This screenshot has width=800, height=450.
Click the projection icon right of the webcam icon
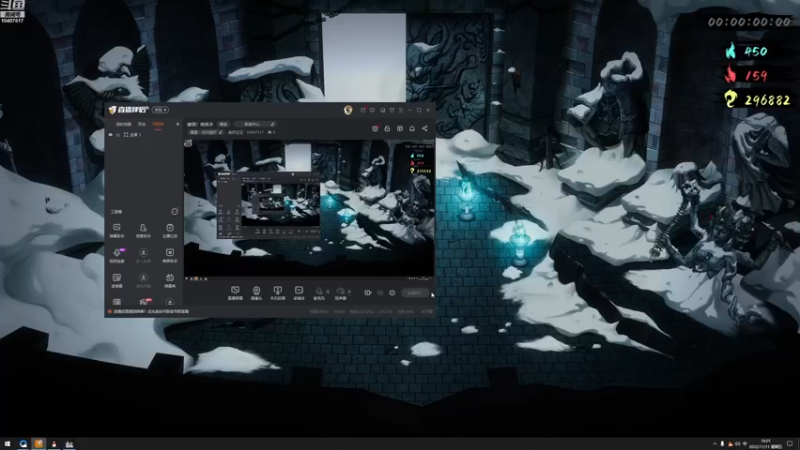(x=278, y=291)
